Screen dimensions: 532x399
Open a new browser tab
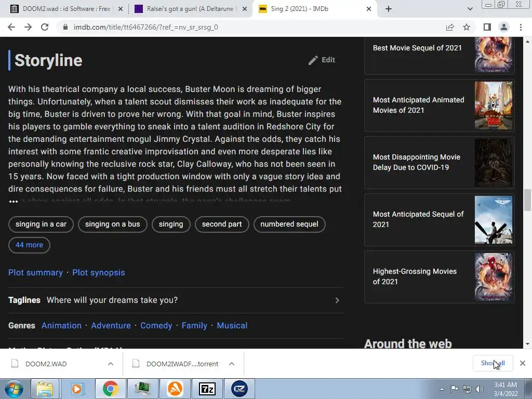pos(389,9)
